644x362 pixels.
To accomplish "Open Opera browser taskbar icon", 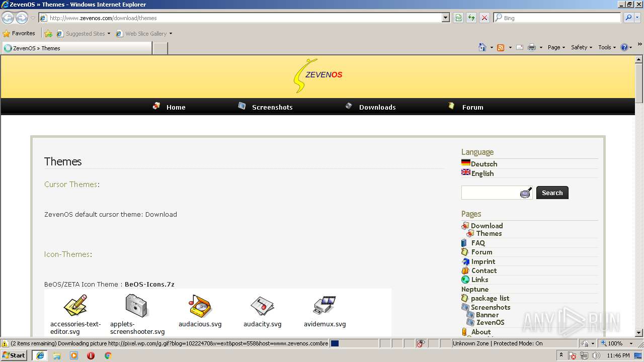I will click(x=91, y=355).
